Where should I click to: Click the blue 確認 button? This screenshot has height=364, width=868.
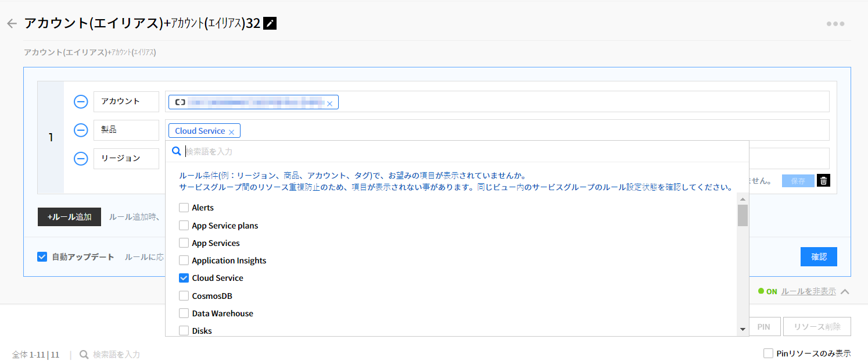(x=818, y=256)
